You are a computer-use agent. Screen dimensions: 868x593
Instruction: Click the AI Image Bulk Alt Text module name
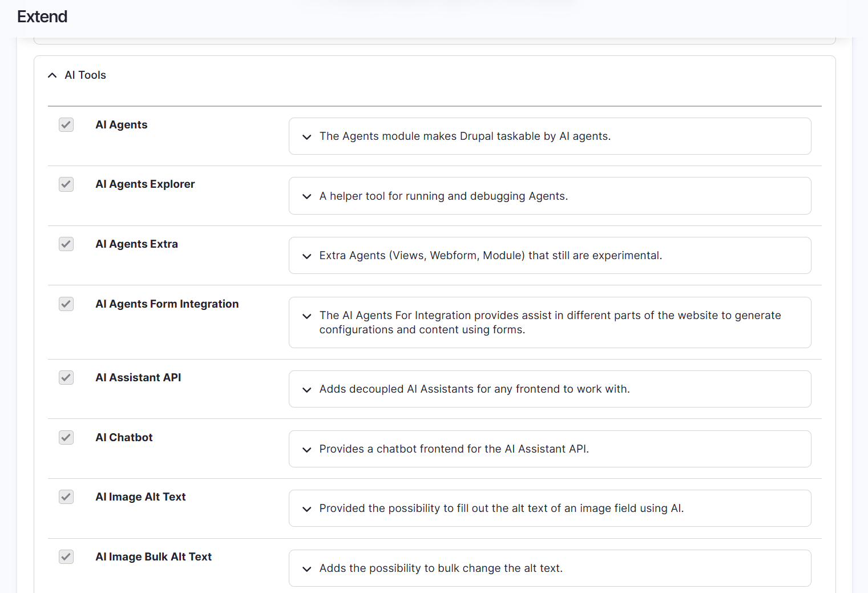tap(154, 556)
